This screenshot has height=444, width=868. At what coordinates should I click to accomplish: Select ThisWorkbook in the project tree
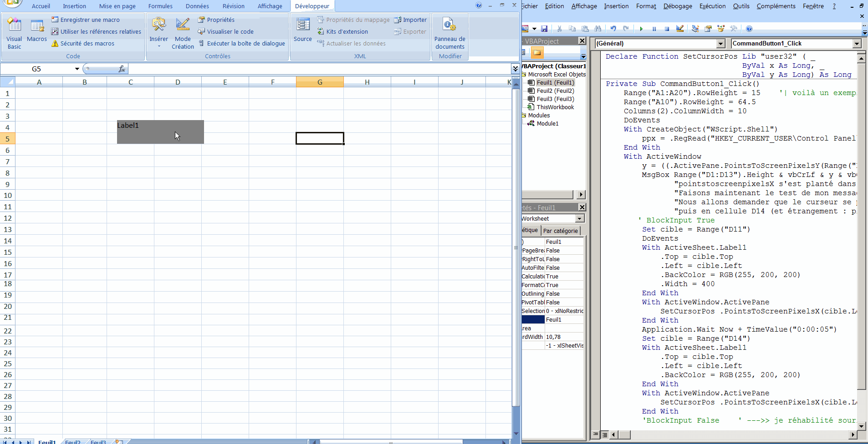(555, 107)
